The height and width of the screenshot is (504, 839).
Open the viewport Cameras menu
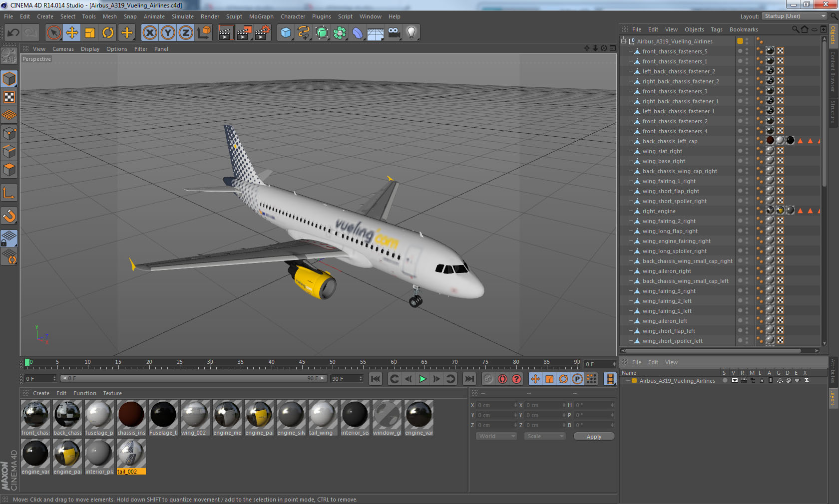coord(63,49)
